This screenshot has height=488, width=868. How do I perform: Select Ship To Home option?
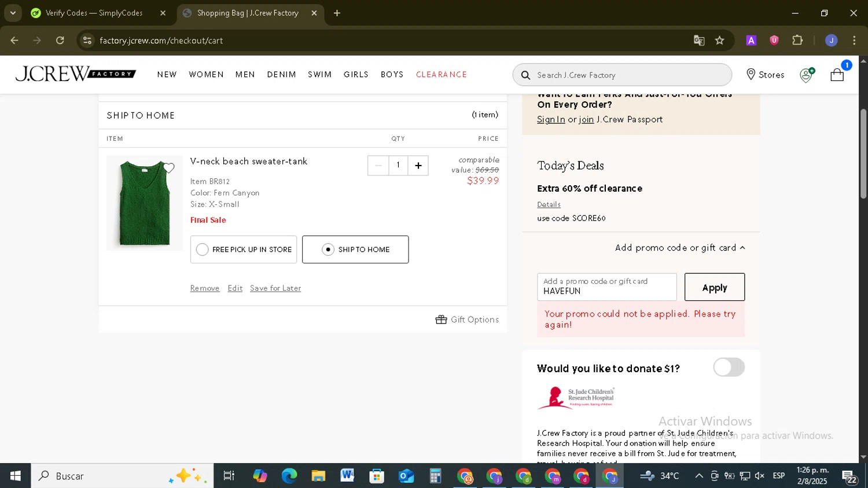355,249
